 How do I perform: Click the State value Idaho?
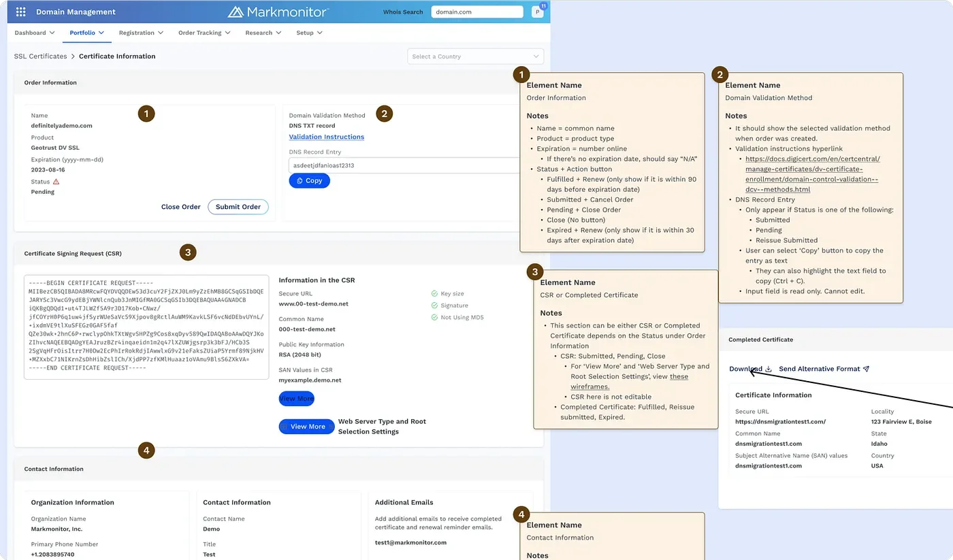click(x=879, y=444)
